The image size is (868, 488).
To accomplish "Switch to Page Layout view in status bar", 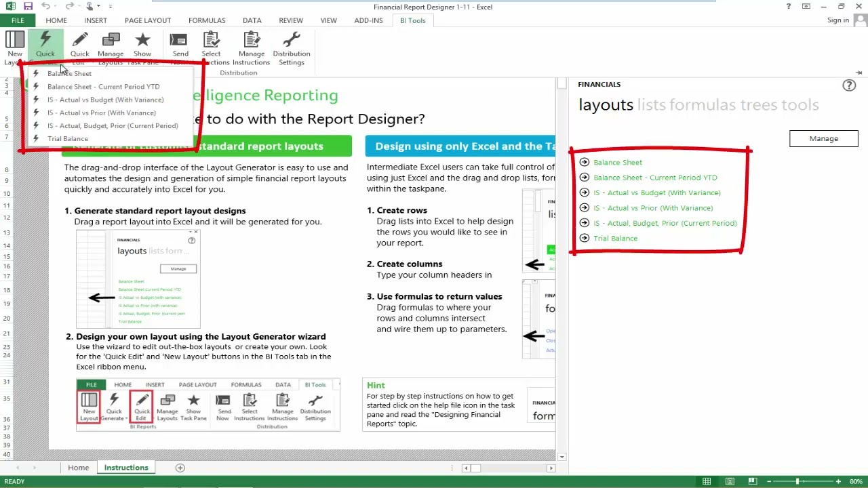I will 730,481.
